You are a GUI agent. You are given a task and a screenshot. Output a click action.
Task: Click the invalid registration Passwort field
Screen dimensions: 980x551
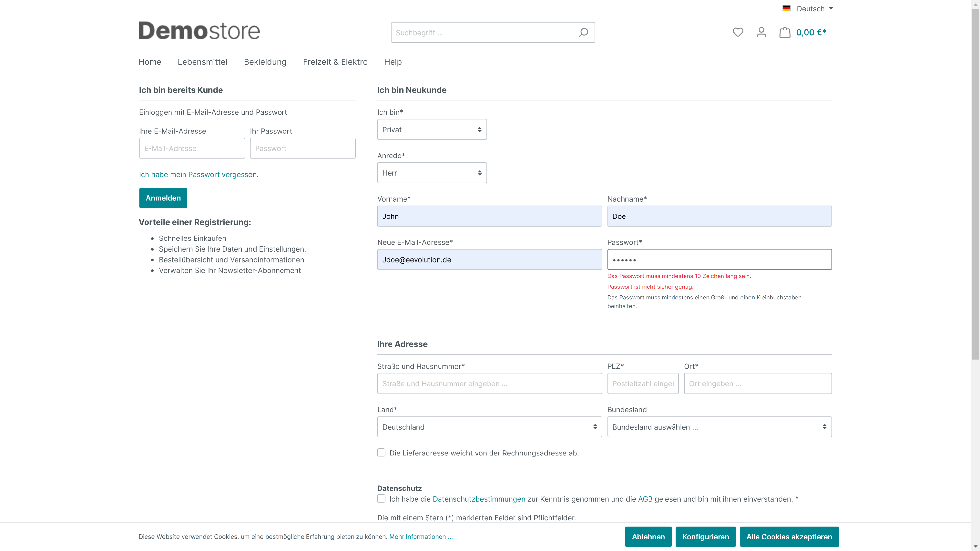(x=719, y=259)
